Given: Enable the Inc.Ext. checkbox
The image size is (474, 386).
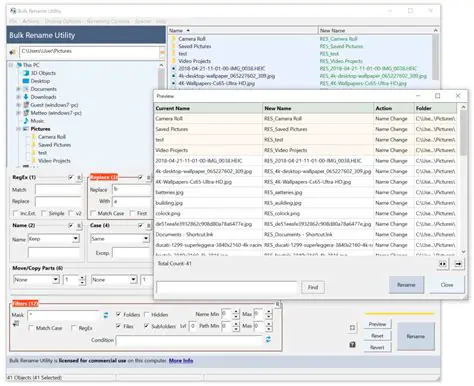Looking at the screenshot, I should tap(15, 213).
